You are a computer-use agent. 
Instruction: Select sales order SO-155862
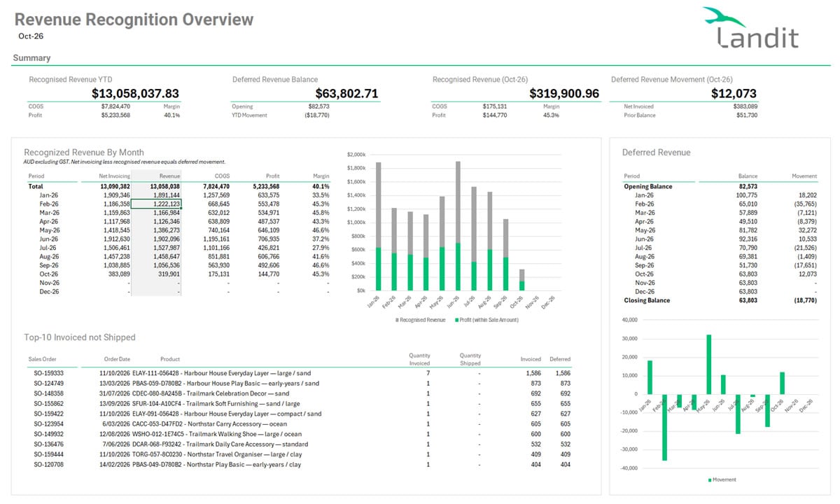(49, 403)
